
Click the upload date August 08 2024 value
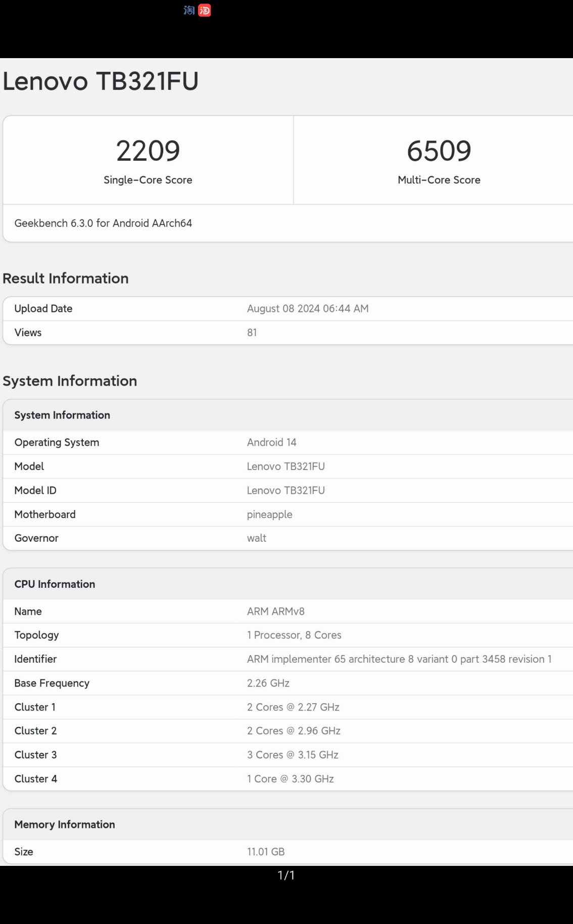click(x=307, y=309)
